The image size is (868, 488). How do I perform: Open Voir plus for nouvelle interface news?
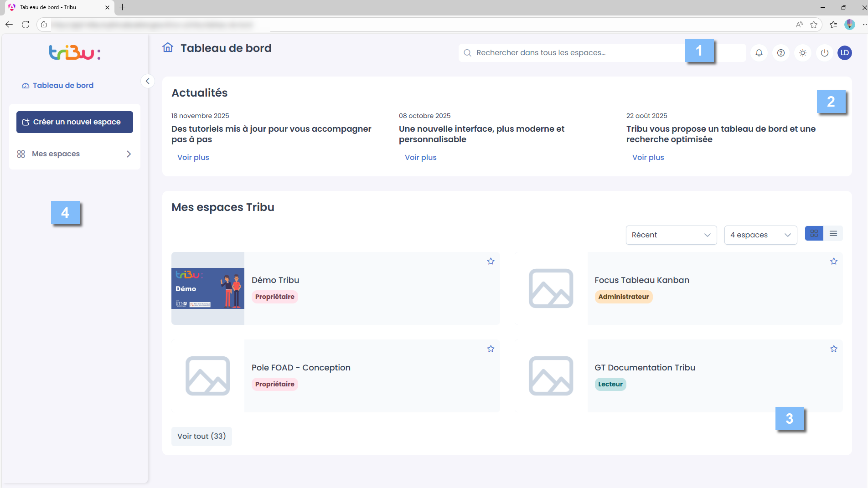click(421, 157)
